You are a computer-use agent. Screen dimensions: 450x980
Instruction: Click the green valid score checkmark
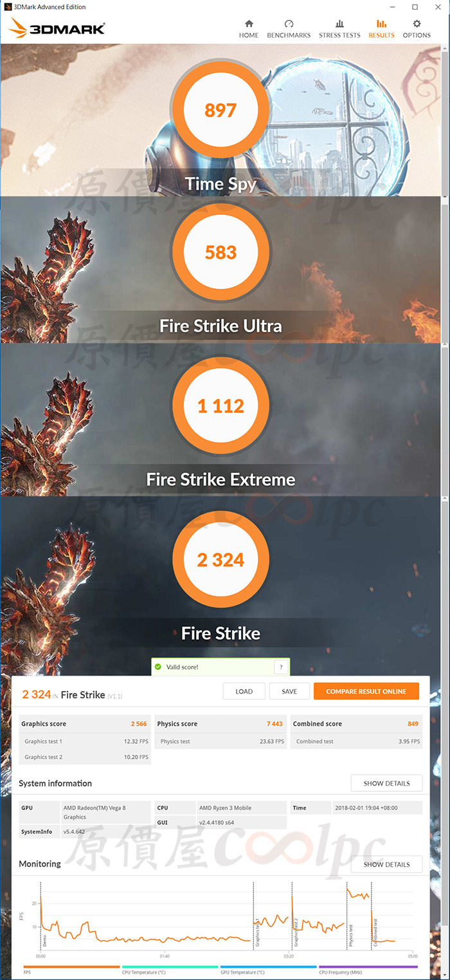(x=158, y=667)
